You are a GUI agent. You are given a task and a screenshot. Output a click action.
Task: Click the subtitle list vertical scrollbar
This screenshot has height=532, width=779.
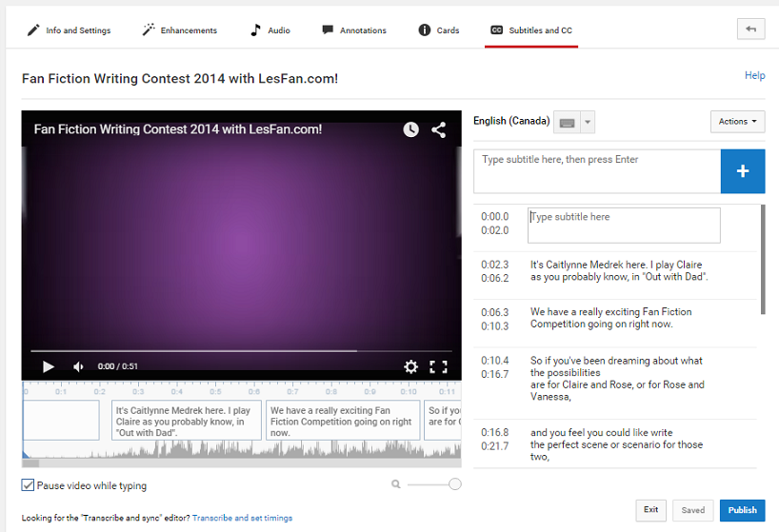[x=763, y=260]
